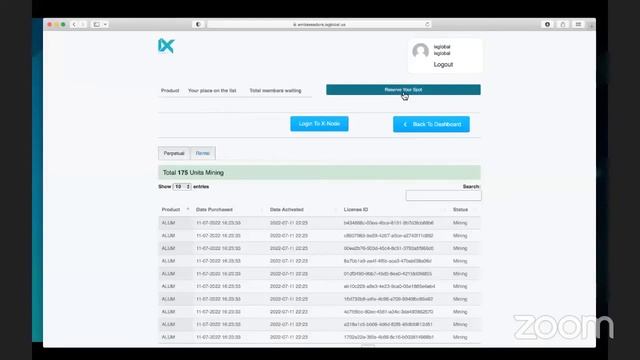Click the 'iaglobal' username text
The width and height of the screenshot is (640, 360).
point(442,47)
